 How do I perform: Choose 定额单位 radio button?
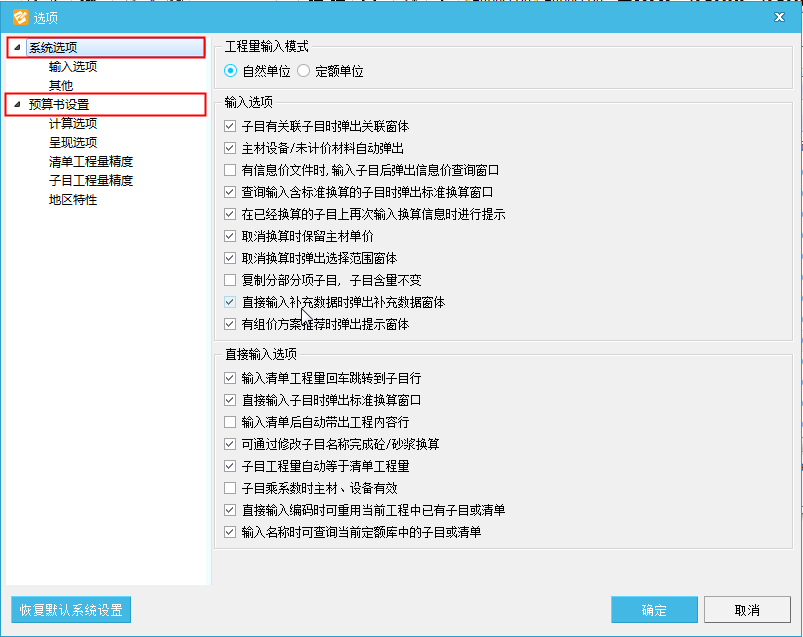coord(303,72)
